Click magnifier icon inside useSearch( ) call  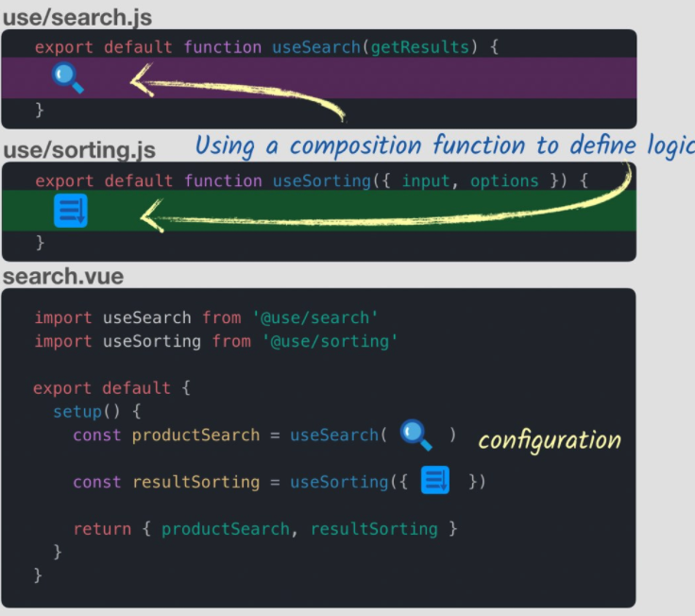pyautogui.click(x=415, y=435)
